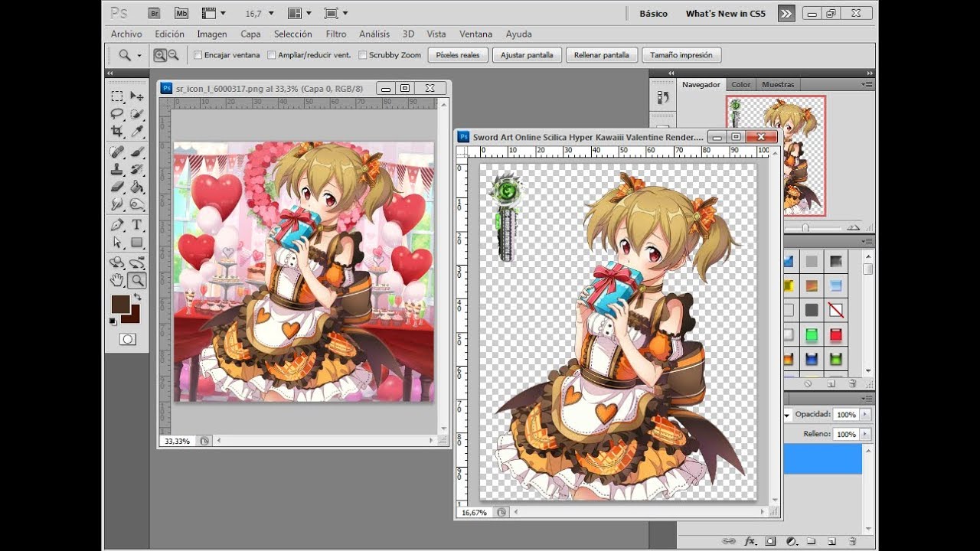Select the Spot Healing Brush tool
This screenshot has height=551, width=980.
117,152
